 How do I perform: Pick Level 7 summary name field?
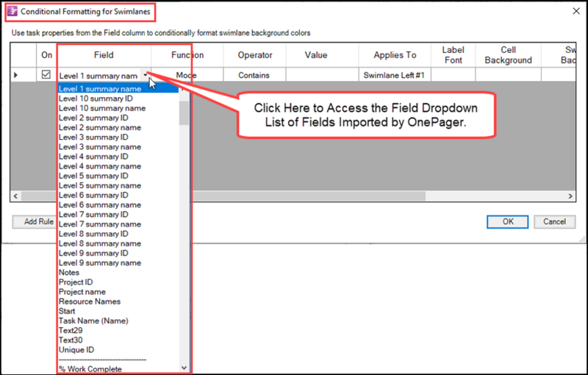[x=100, y=224]
